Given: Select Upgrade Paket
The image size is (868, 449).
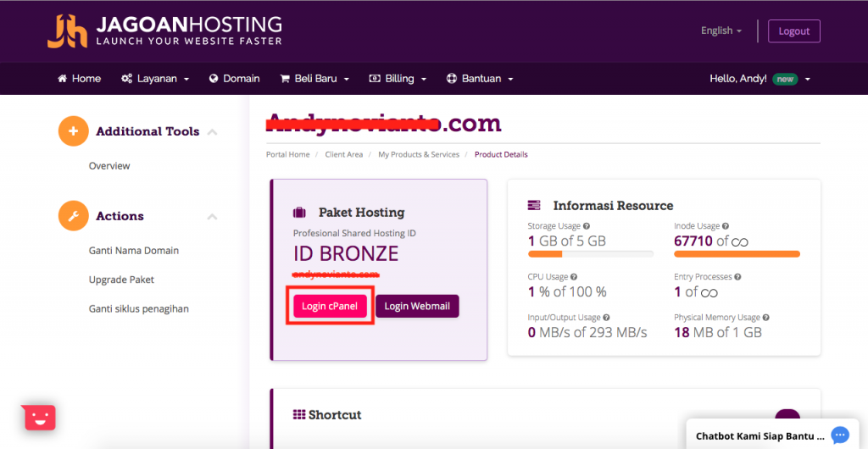Looking at the screenshot, I should point(121,280).
